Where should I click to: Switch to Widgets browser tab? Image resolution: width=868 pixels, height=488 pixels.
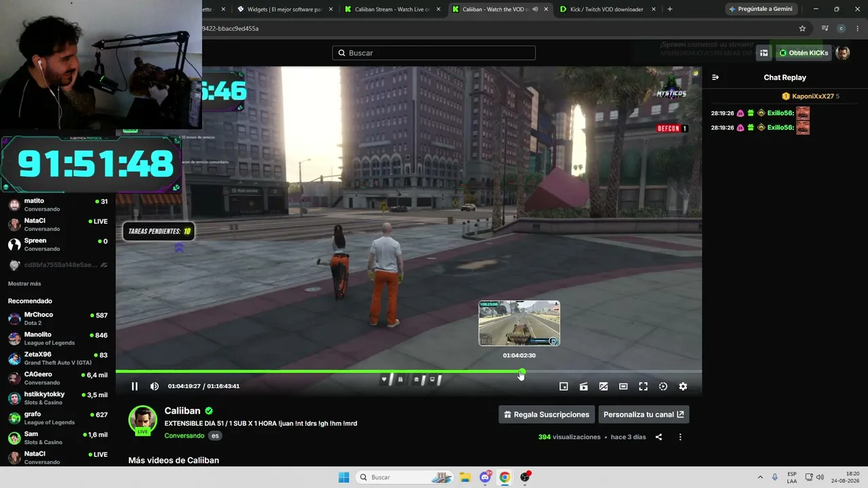coord(283,9)
